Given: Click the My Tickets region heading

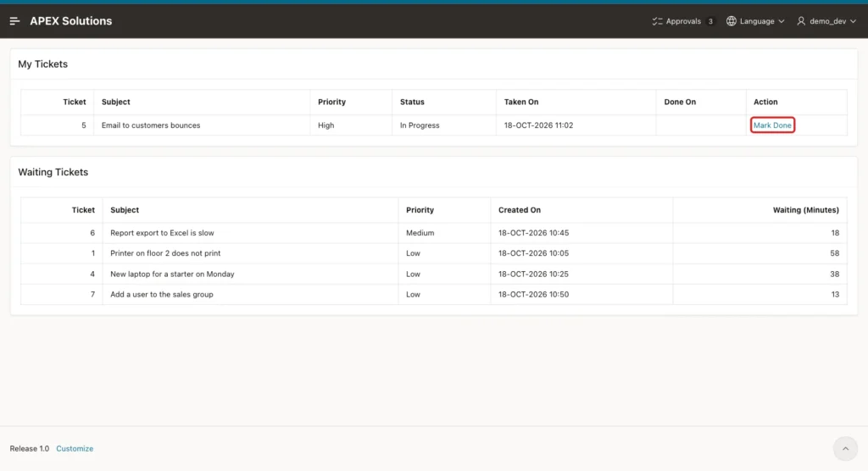Looking at the screenshot, I should (x=42, y=64).
